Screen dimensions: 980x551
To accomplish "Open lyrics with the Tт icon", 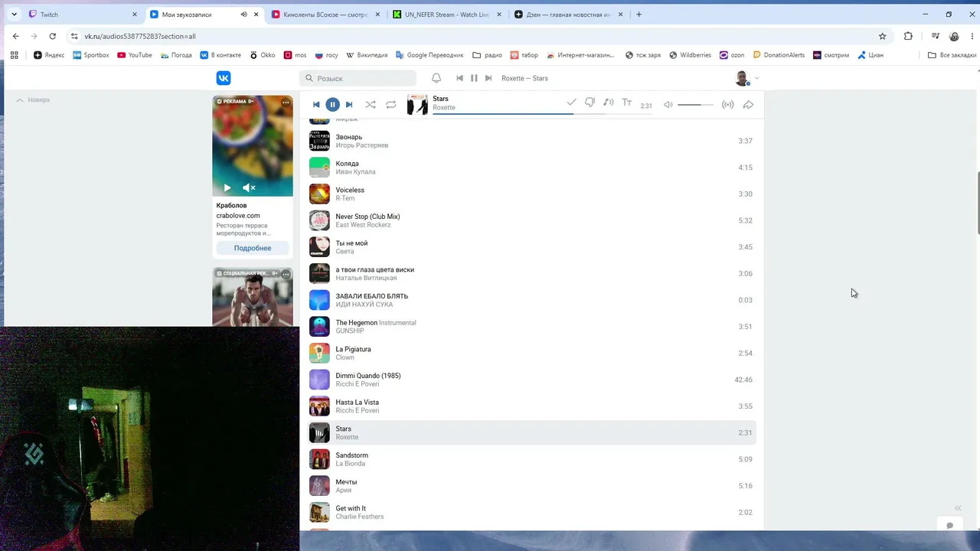I will tap(626, 103).
